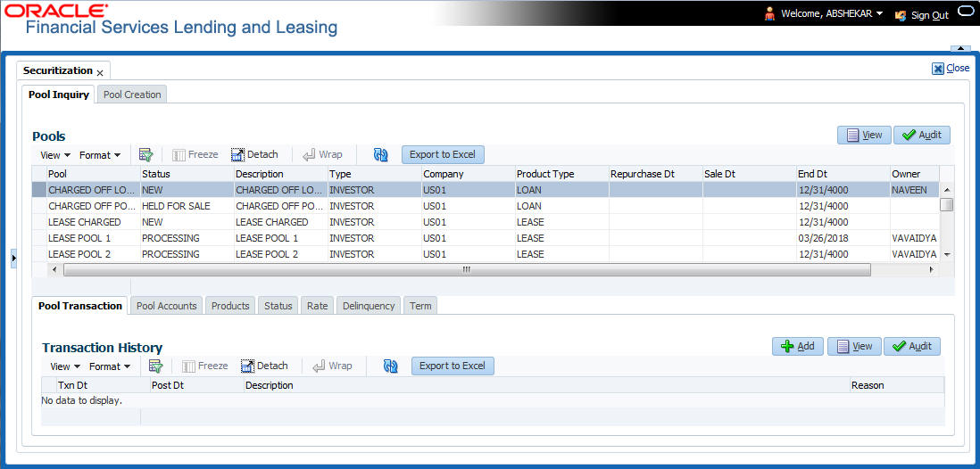Image resolution: width=980 pixels, height=469 pixels.
Task: Click the Reason column header
Action: (897, 385)
